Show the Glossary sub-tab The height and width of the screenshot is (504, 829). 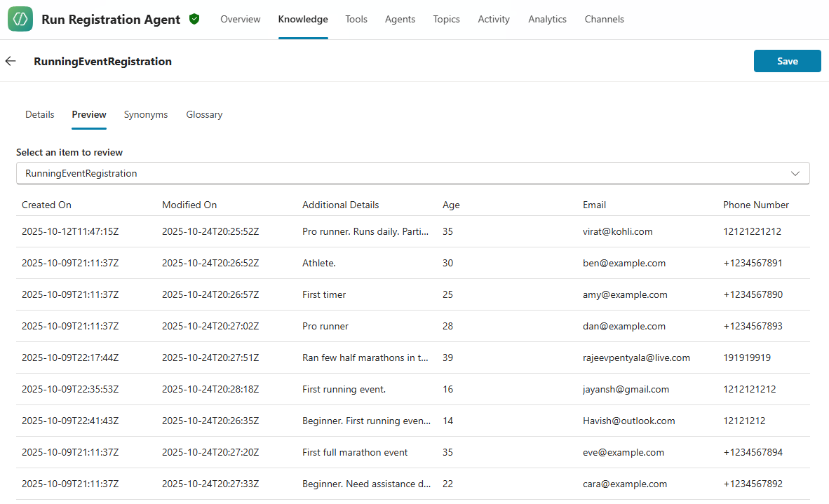tap(204, 115)
